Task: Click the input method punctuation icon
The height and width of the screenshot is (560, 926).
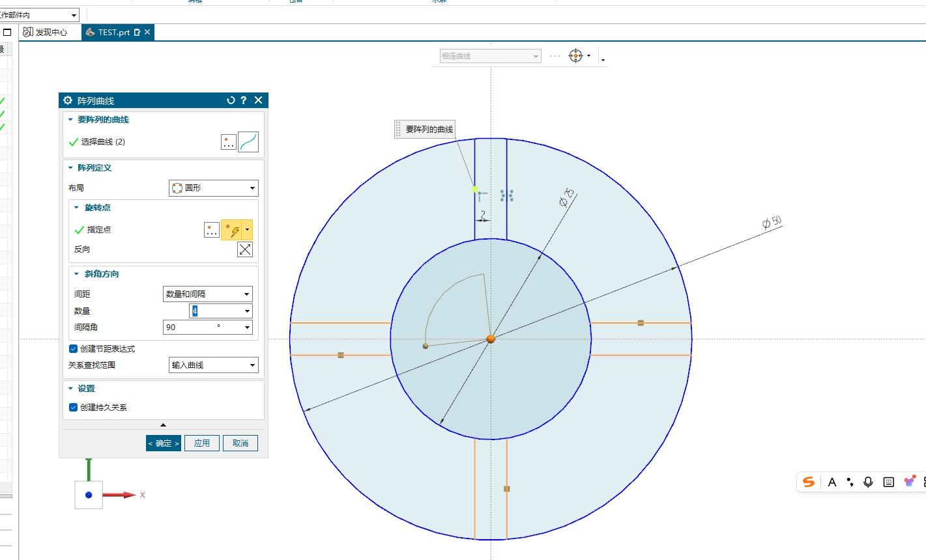Action: (x=850, y=482)
